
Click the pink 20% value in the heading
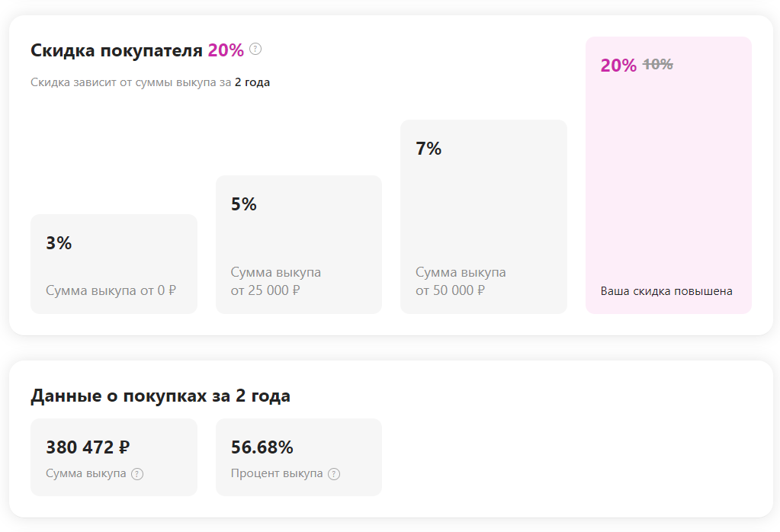click(x=226, y=50)
